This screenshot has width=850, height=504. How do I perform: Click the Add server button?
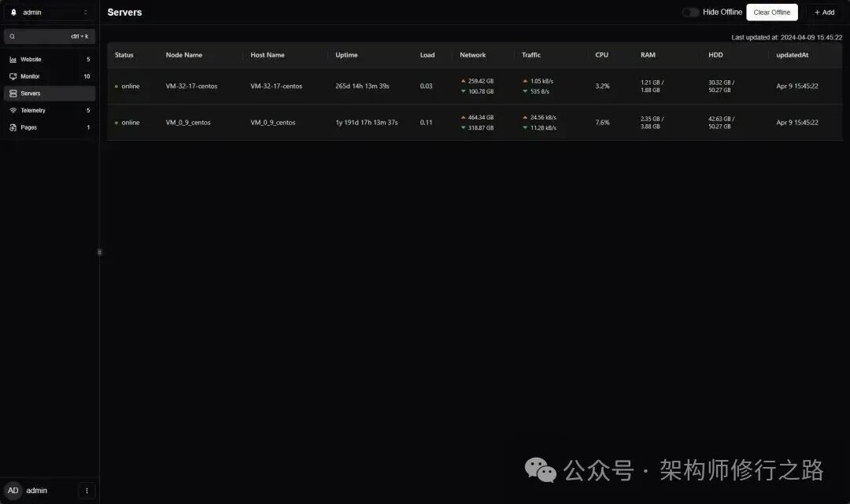[x=824, y=12]
